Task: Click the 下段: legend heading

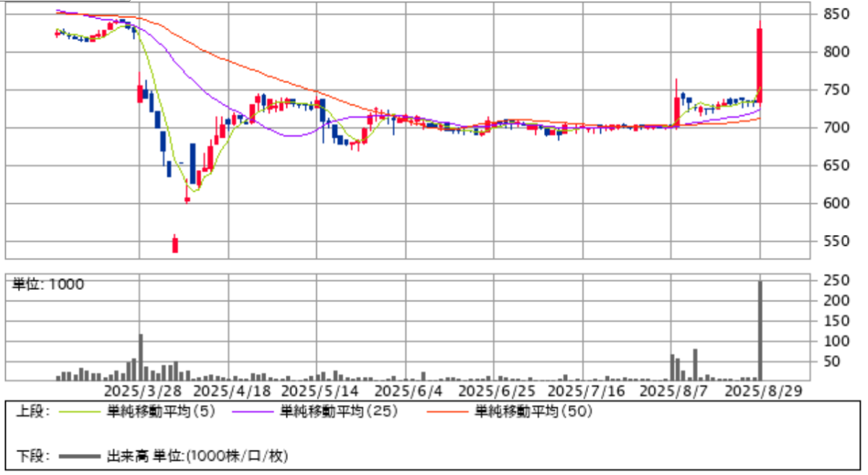Action: tap(33, 456)
